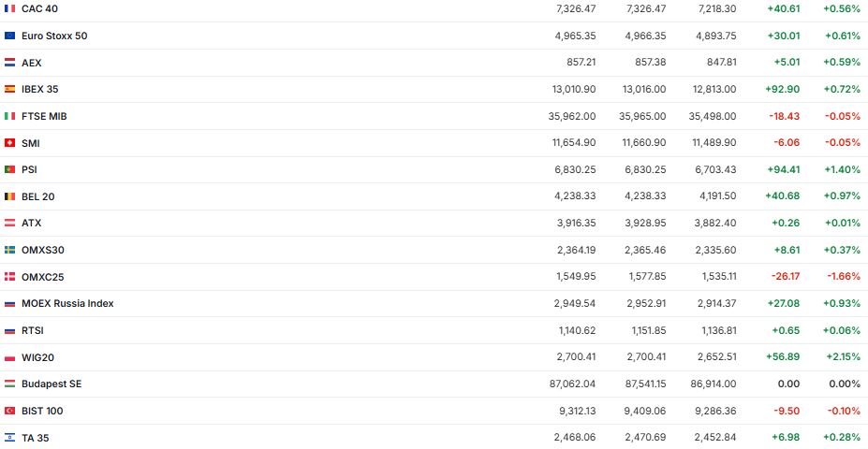Open the WIG20 index link

pos(37,357)
